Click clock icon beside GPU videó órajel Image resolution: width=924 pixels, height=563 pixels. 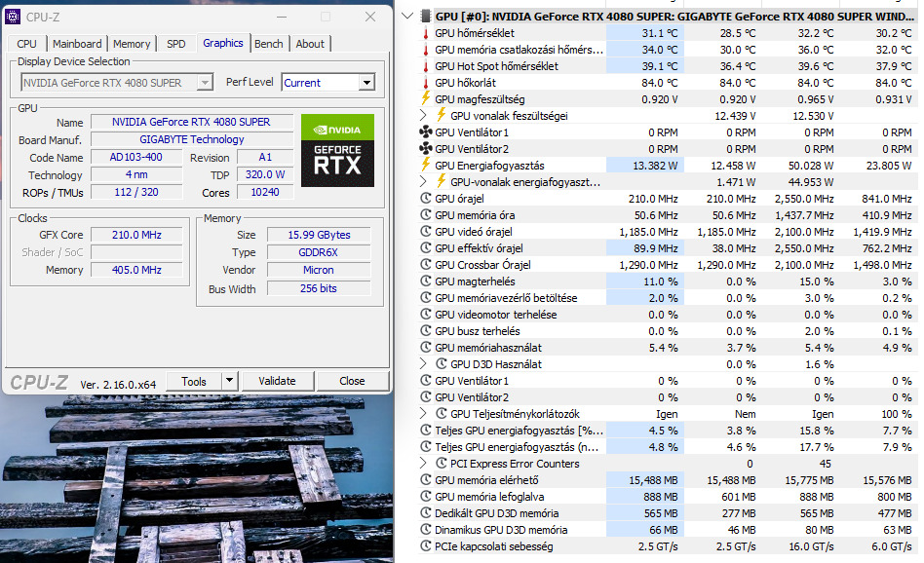426,232
